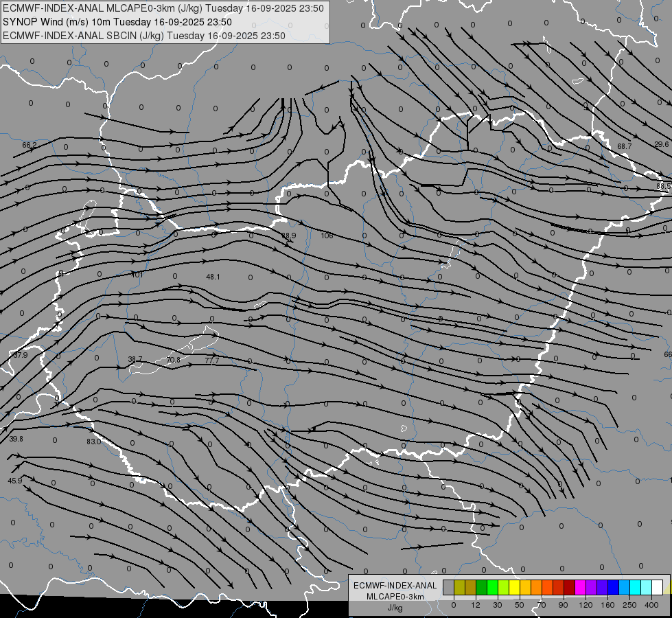Select the magenta swatch in the legend

[580, 587]
